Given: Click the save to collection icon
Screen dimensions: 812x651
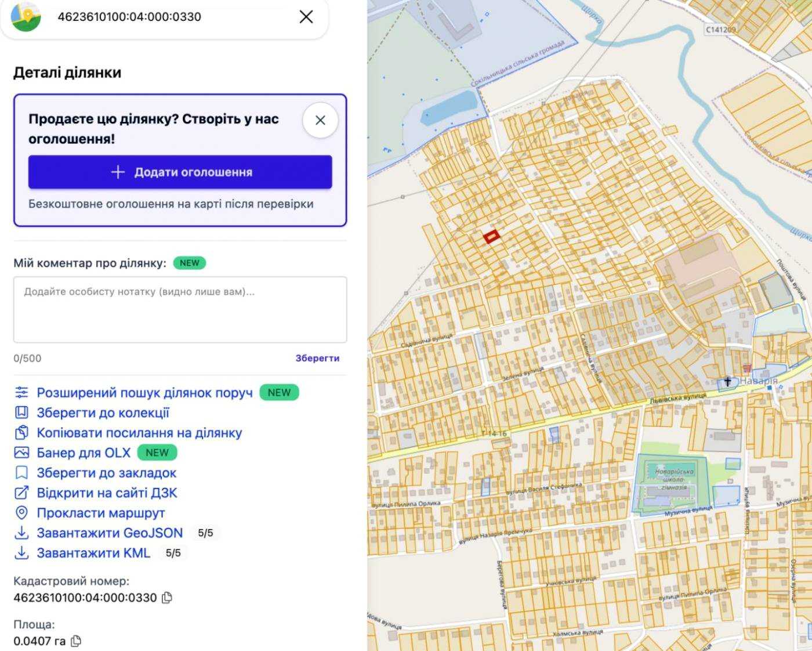Looking at the screenshot, I should tap(21, 413).
